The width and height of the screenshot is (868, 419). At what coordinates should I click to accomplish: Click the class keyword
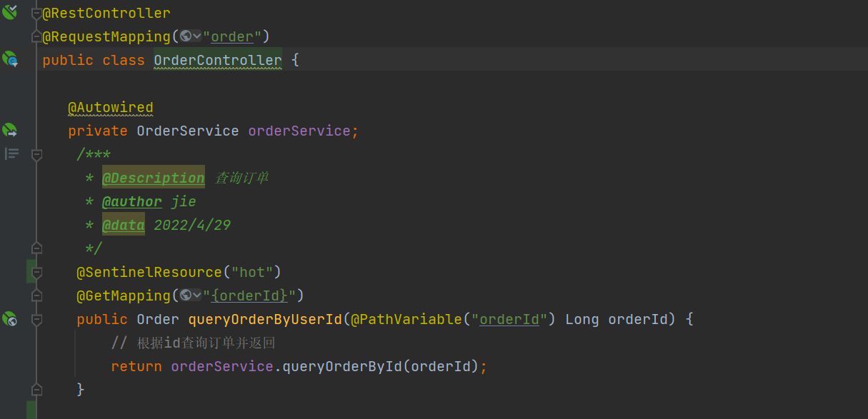click(x=124, y=60)
